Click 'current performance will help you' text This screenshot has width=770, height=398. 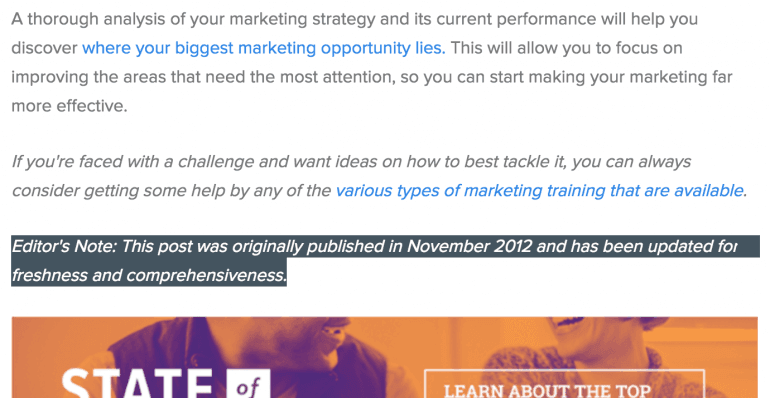(x=567, y=19)
